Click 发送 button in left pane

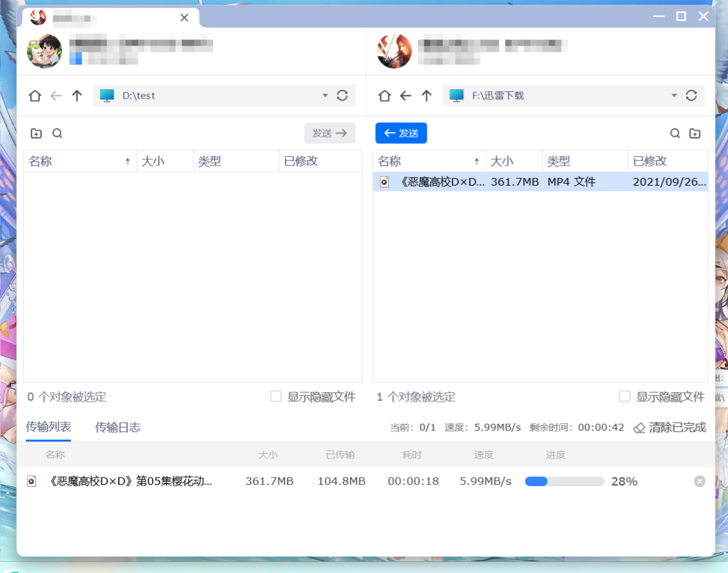pyautogui.click(x=330, y=133)
